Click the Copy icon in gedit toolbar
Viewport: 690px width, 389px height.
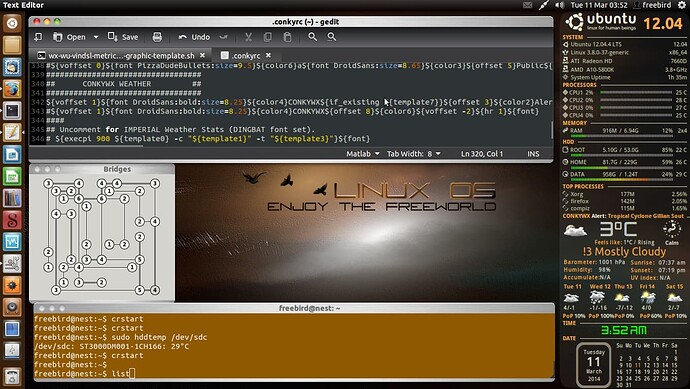267,37
